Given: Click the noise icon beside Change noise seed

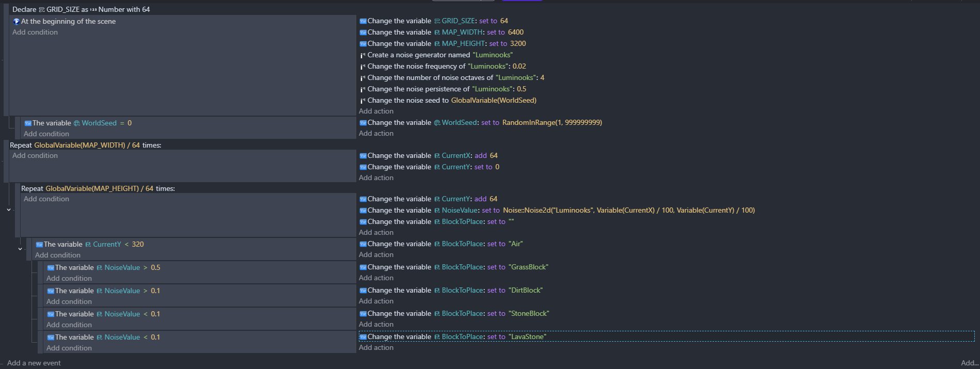Looking at the screenshot, I should 363,101.
